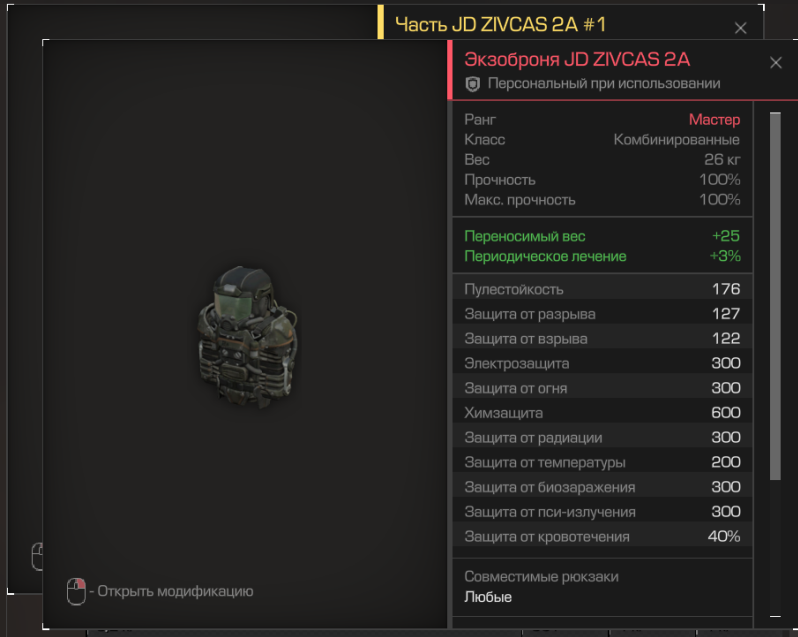Image resolution: width=798 pixels, height=637 pixels.
Task: Click the mouse icon next to Открыть модификацию
Action: (76, 591)
